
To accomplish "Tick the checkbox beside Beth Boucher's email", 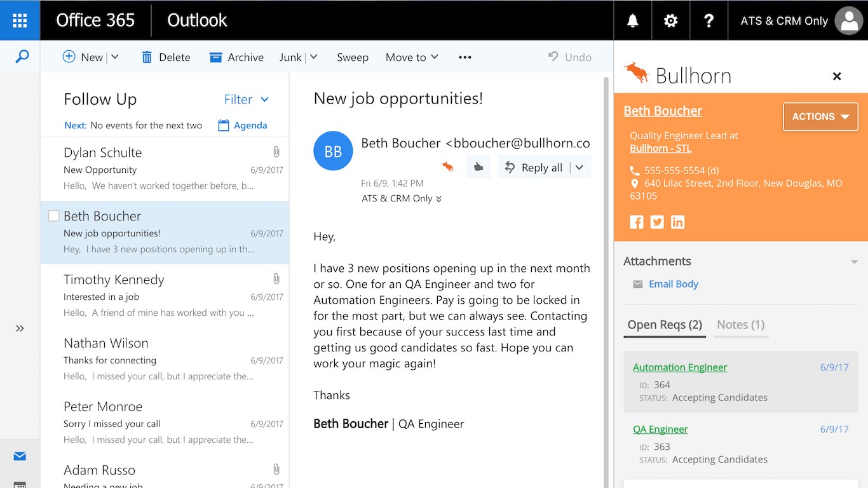I will 54,216.
